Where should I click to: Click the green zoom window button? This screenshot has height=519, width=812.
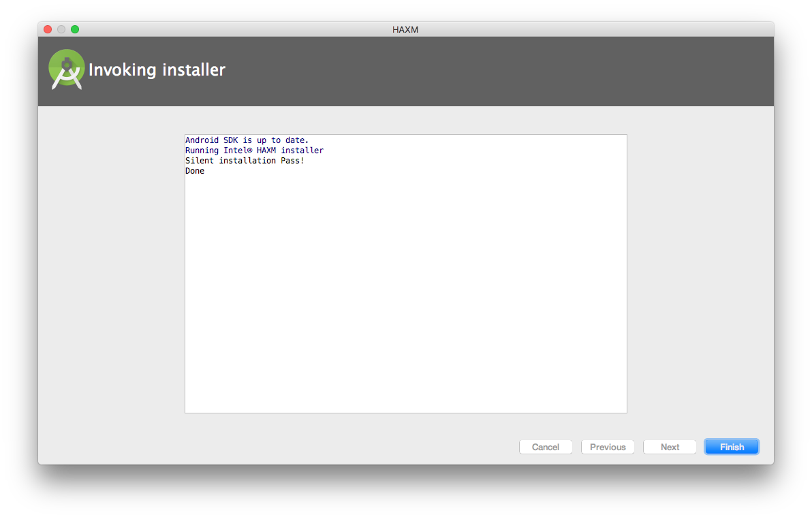pyautogui.click(x=75, y=29)
